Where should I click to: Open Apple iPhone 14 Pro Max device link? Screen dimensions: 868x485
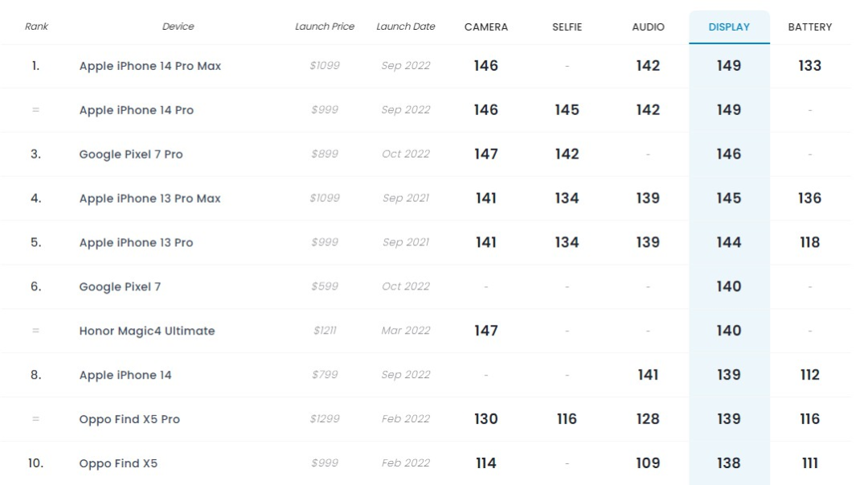tap(149, 66)
